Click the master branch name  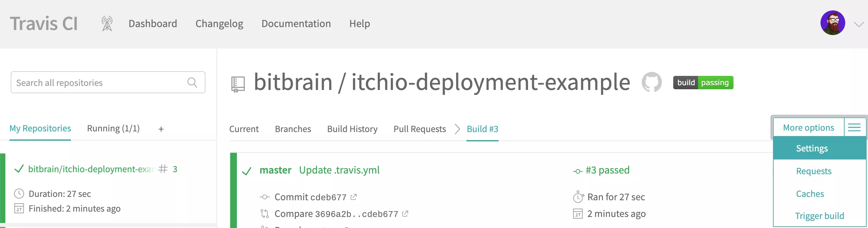tap(275, 170)
